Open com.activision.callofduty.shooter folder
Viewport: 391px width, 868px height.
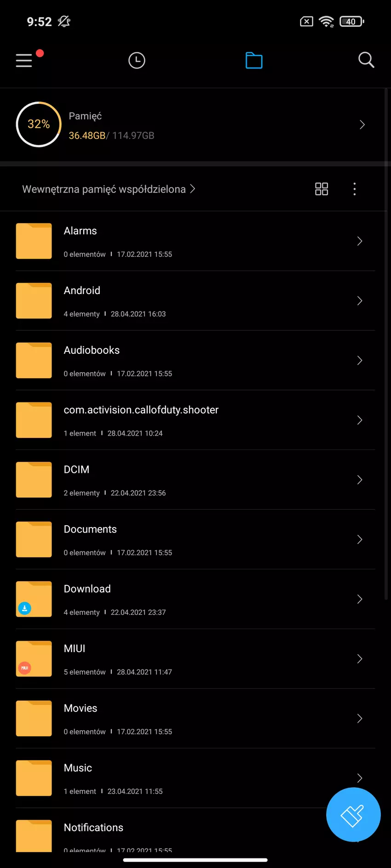point(141,410)
